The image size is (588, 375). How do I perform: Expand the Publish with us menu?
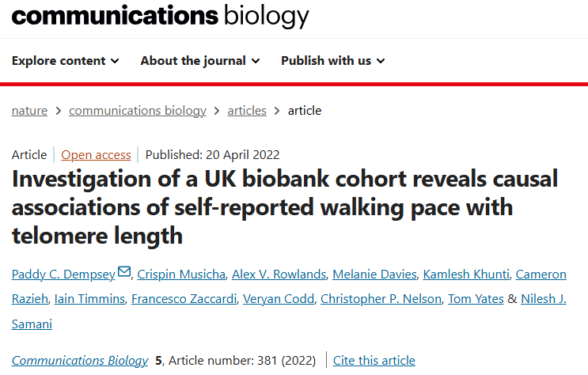pyautogui.click(x=332, y=61)
